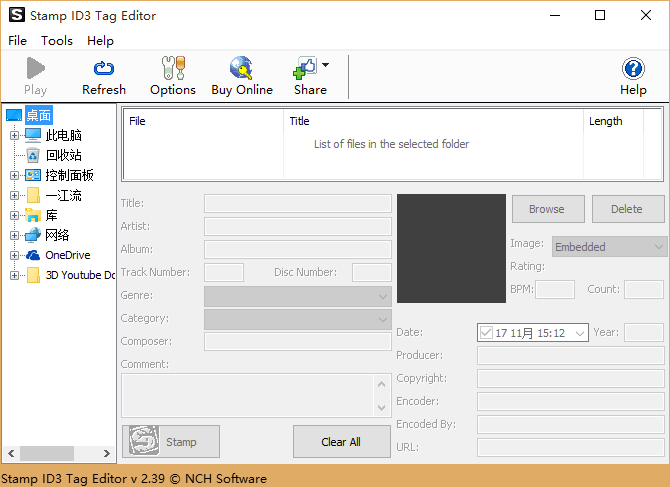The height and width of the screenshot is (487, 670).
Task: Click the 回收站 recycle bin icon
Action: point(33,155)
